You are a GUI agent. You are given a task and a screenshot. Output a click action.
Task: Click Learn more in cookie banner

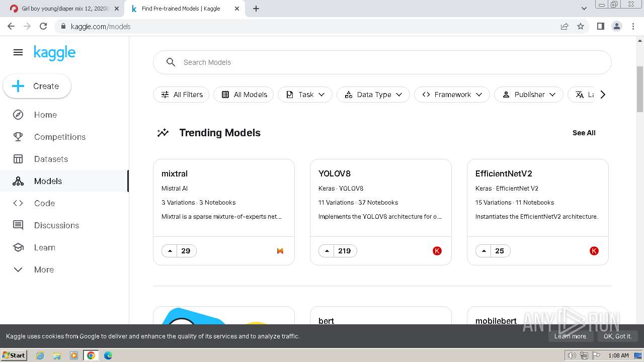(x=571, y=336)
